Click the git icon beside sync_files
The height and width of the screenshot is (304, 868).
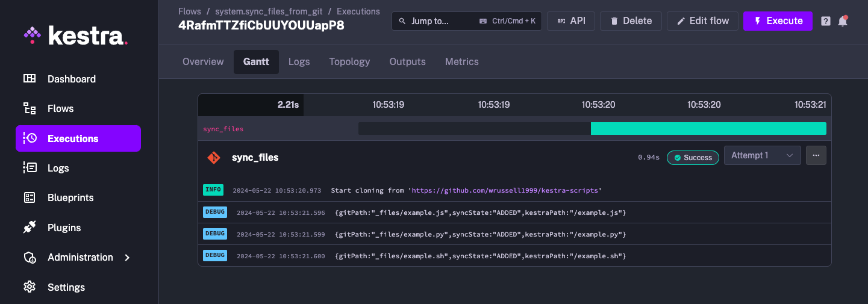pos(214,157)
